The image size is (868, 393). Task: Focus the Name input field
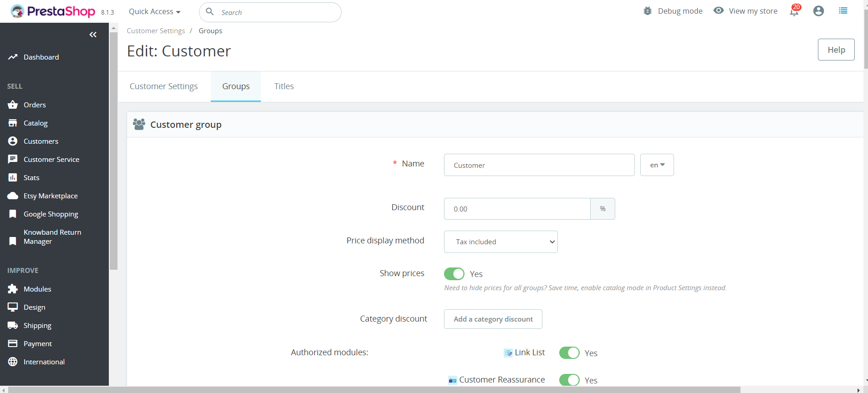click(539, 165)
